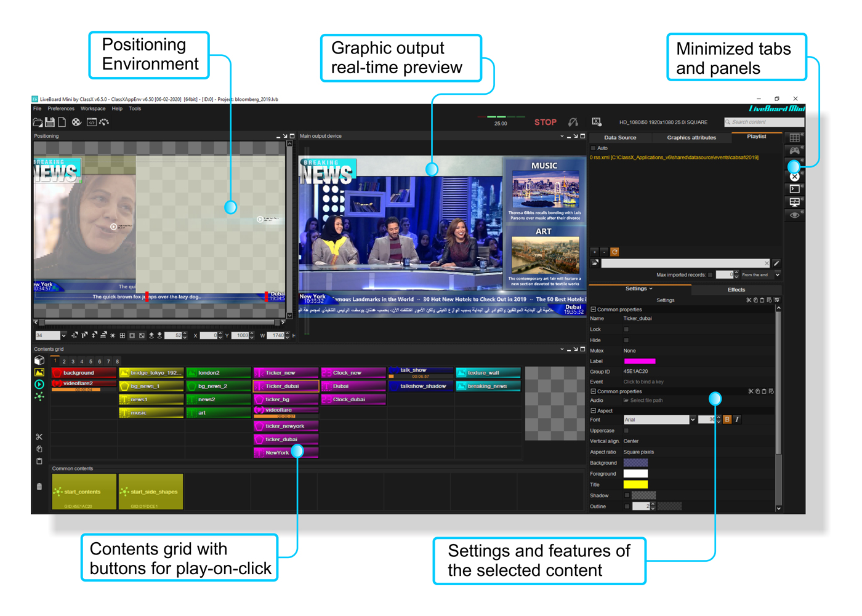Click the open project folder icon

point(38,122)
